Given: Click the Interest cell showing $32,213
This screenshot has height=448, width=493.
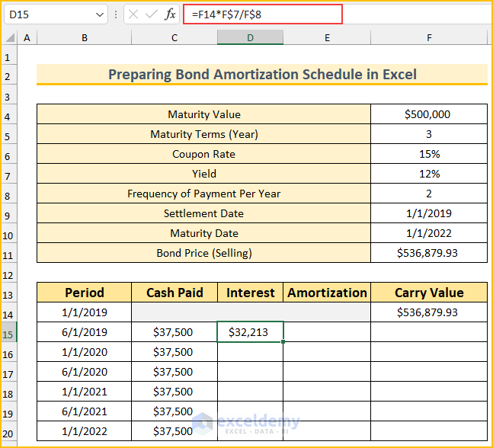Looking at the screenshot, I should click(x=250, y=332).
